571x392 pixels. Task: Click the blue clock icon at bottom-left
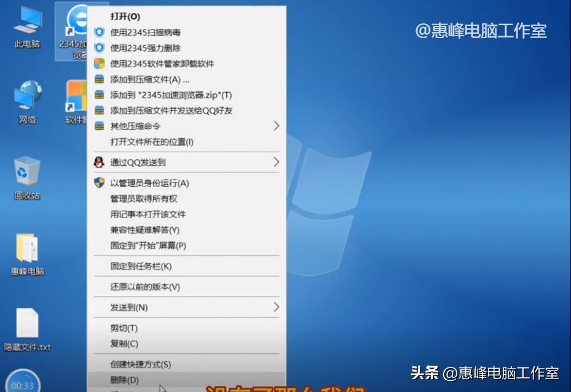22,381
